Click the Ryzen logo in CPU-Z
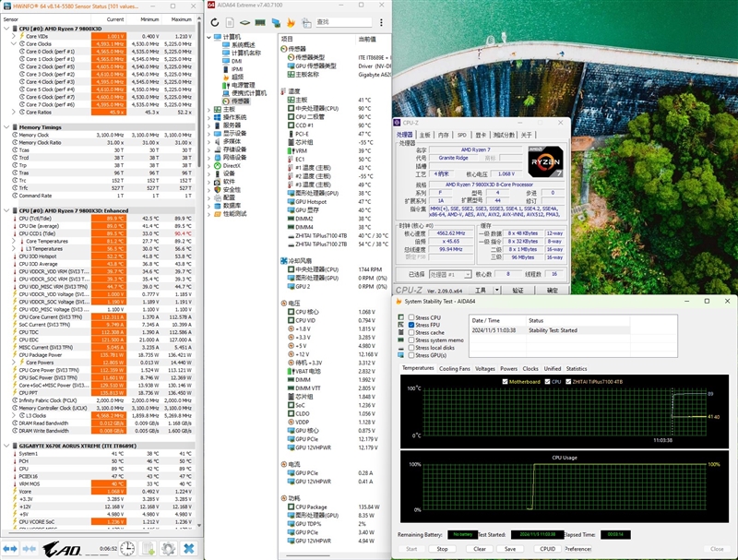Image resolution: width=738 pixels, height=560 pixels. 545,161
